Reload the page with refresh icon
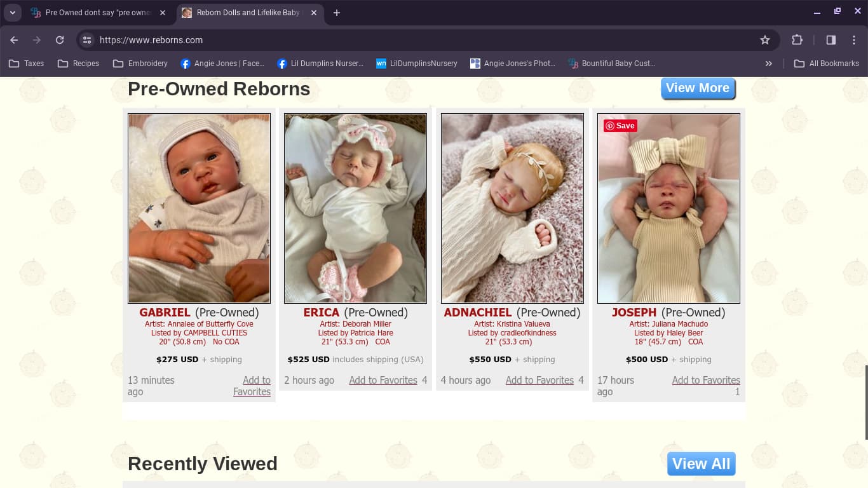 click(60, 40)
